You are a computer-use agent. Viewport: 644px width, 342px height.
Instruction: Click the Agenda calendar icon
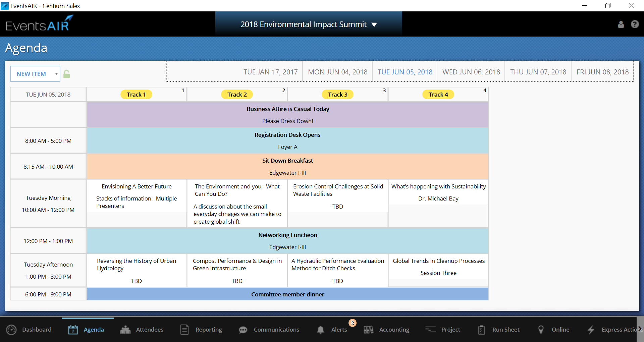(73, 330)
